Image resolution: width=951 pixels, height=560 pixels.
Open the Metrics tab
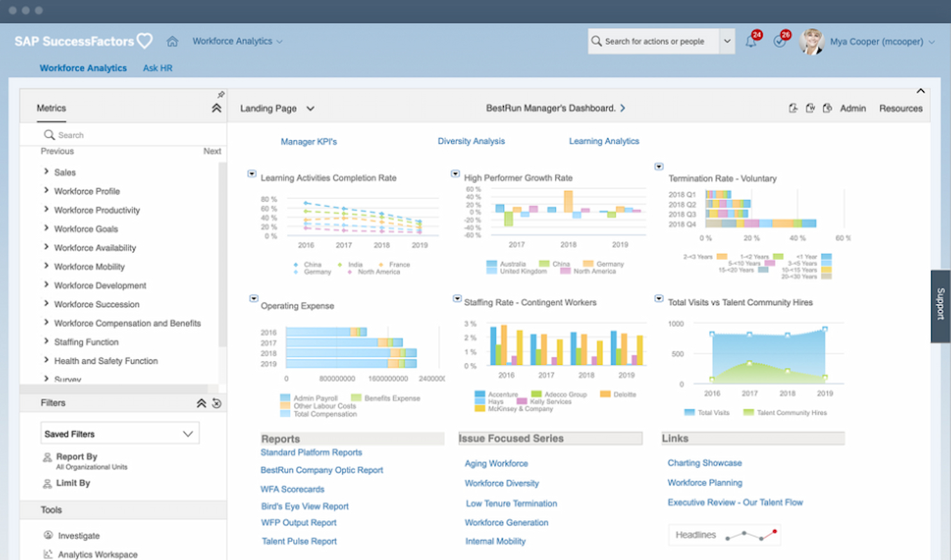tap(51, 108)
